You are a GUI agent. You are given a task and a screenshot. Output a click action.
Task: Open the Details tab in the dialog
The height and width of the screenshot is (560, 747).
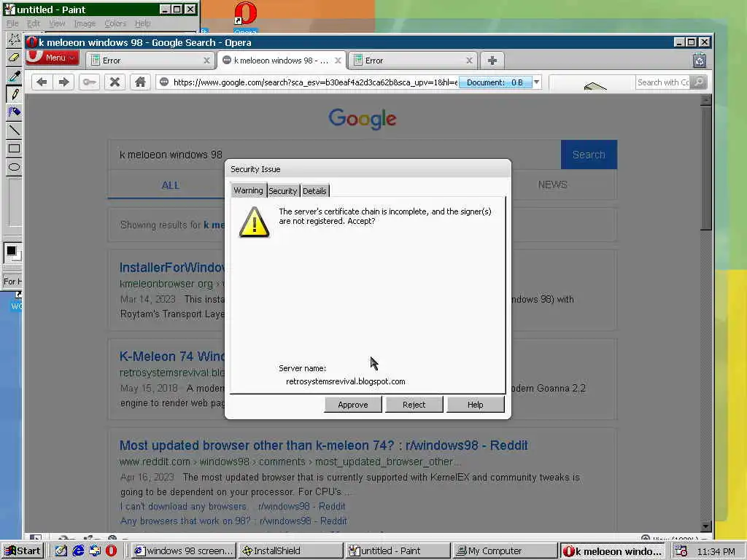point(314,191)
